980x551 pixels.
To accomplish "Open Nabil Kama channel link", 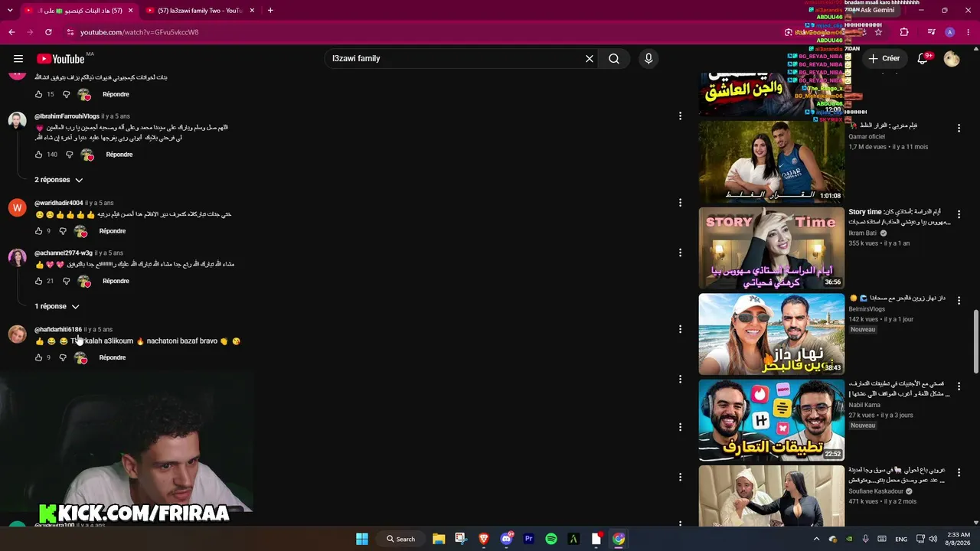I will 864,405.
